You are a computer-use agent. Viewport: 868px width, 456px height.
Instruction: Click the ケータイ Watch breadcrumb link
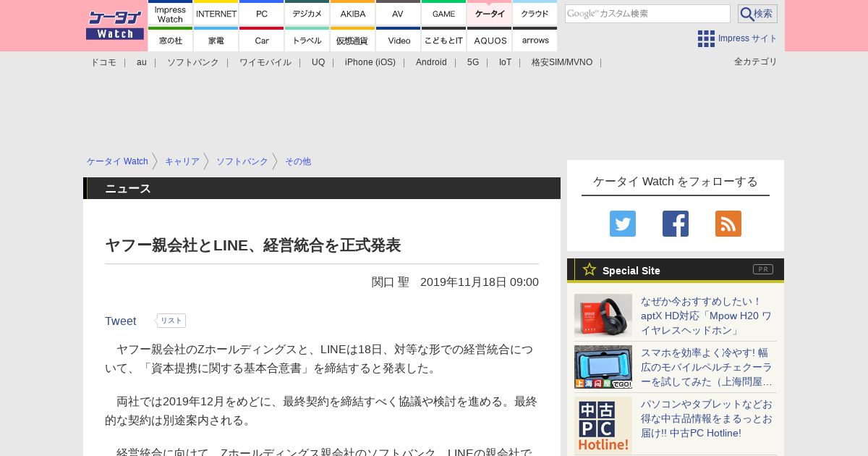coord(117,161)
